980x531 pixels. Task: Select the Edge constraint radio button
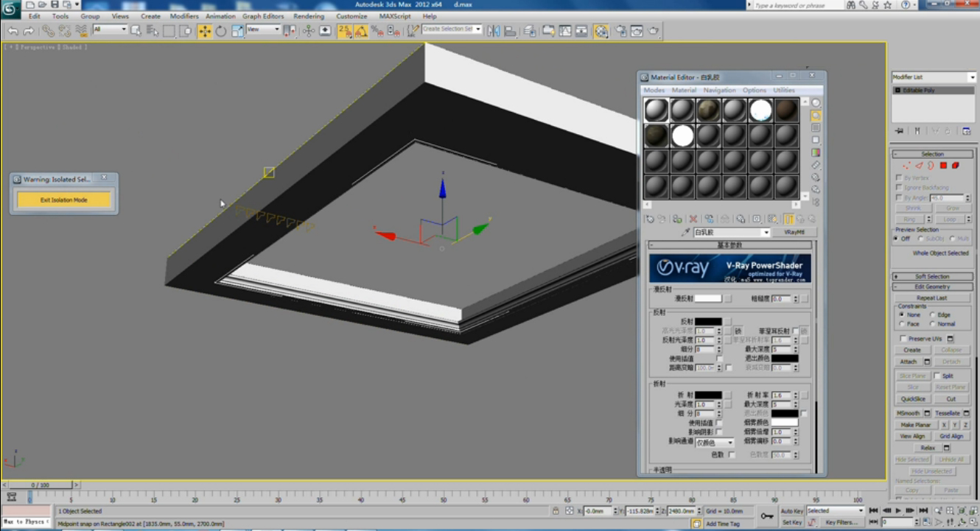tap(932, 314)
